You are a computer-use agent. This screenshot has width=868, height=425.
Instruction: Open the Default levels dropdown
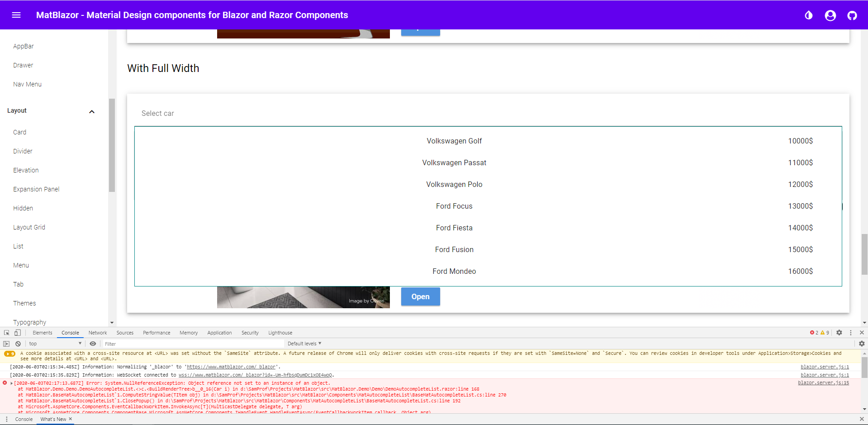(304, 344)
